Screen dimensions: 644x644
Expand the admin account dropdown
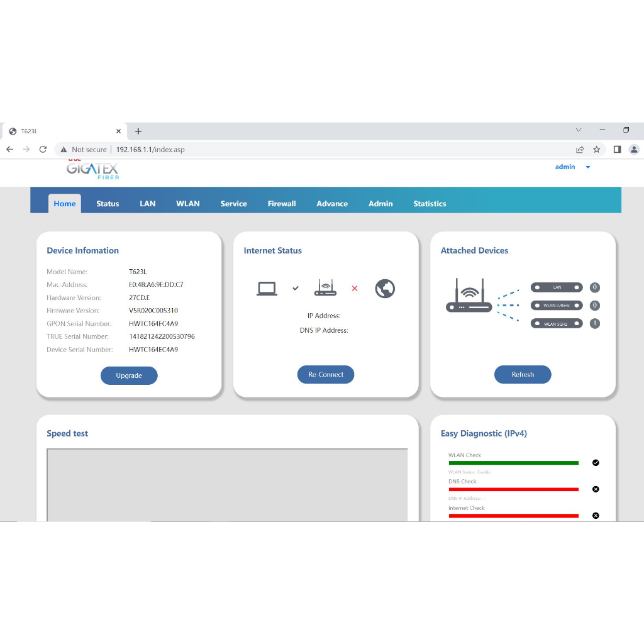587,167
